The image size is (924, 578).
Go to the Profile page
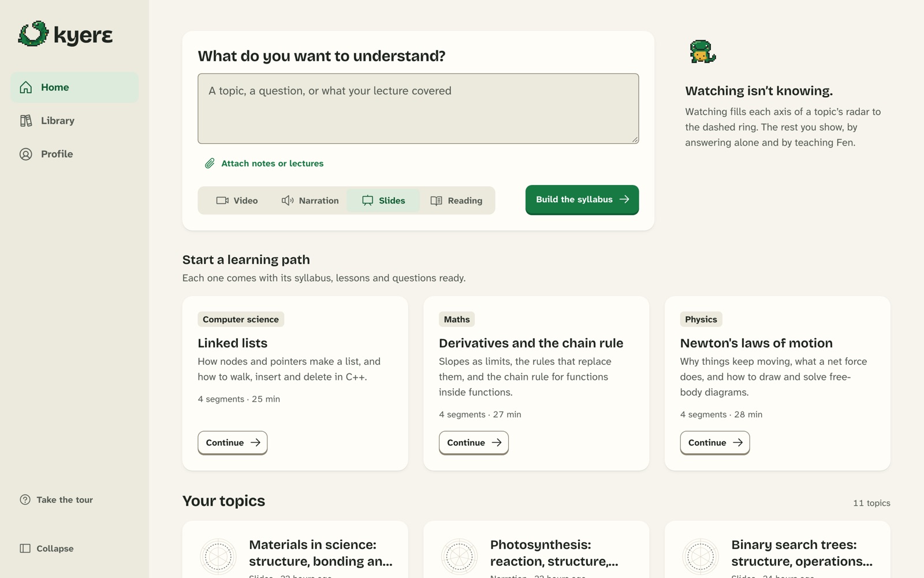click(74, 154)
